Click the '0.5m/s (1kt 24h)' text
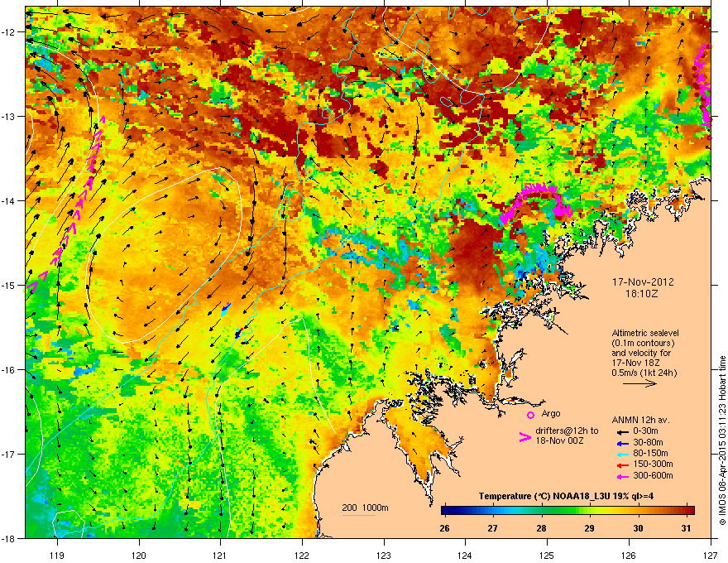This screenshot has width=728, height=563. tap(644, 373)
